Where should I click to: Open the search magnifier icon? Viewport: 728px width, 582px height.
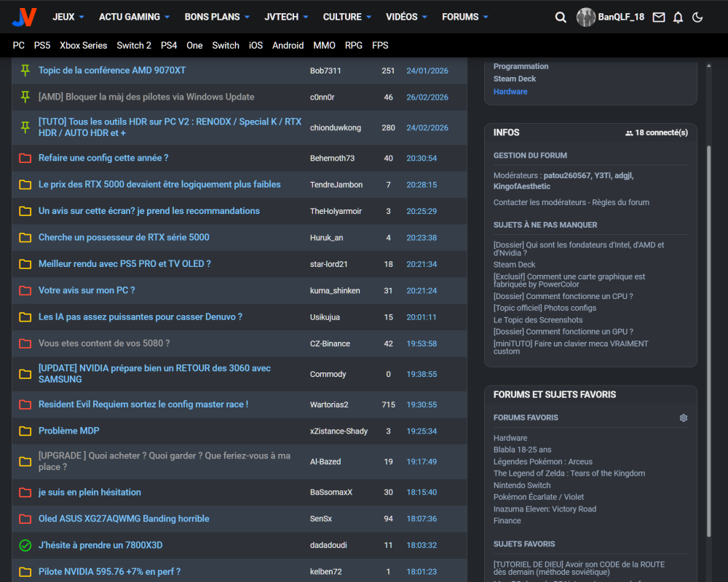pyautogui.click(x=561, y=17)
